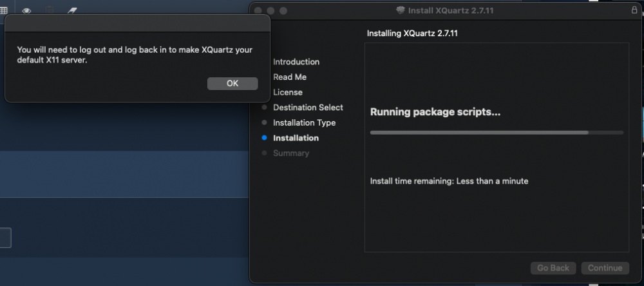644x286 pixels.
Task: Select the Introduction step in installer sidebar
Action: tap(296, 62)
